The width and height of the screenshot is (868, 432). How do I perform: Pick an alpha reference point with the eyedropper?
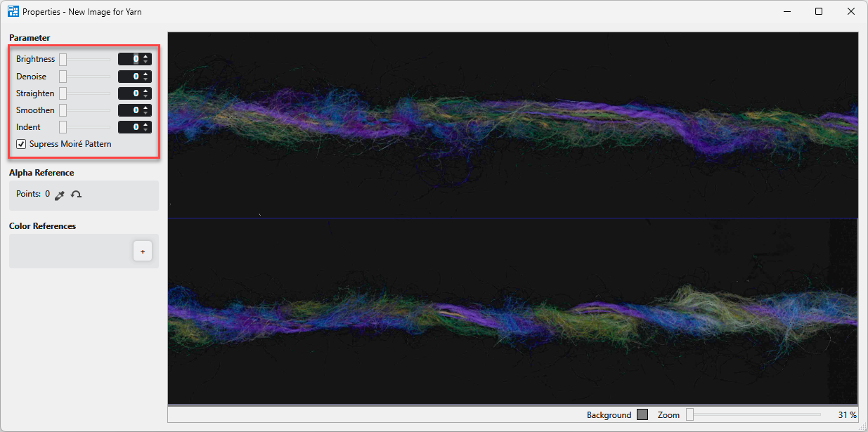pyautogui.click(x=60, y=195)
